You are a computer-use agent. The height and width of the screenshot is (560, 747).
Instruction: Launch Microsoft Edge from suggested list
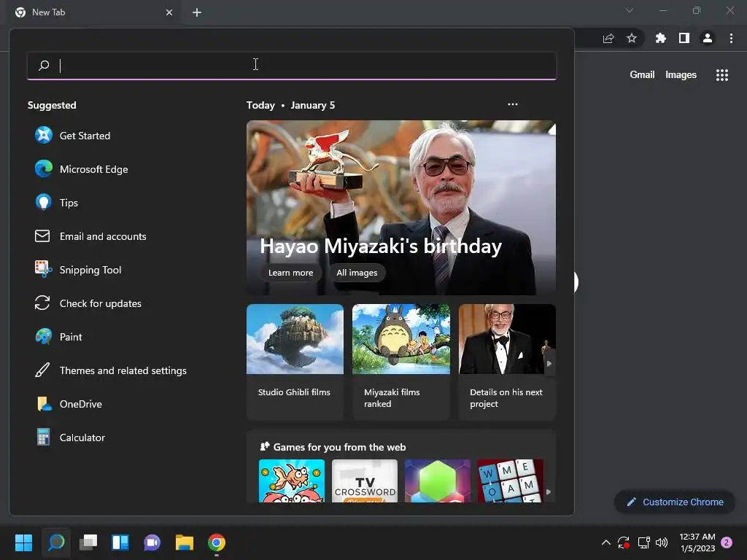pyautogui.click(x=82, y=169)
